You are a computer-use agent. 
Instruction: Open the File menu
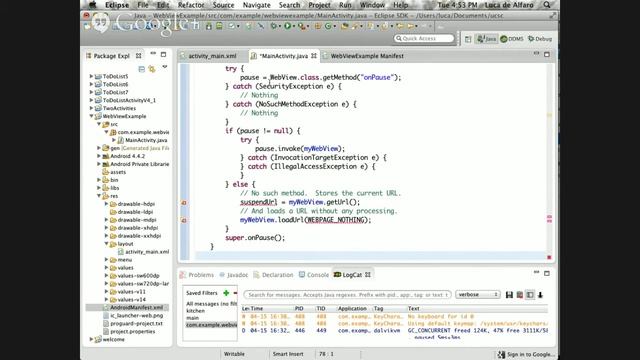tap(143, 5)
